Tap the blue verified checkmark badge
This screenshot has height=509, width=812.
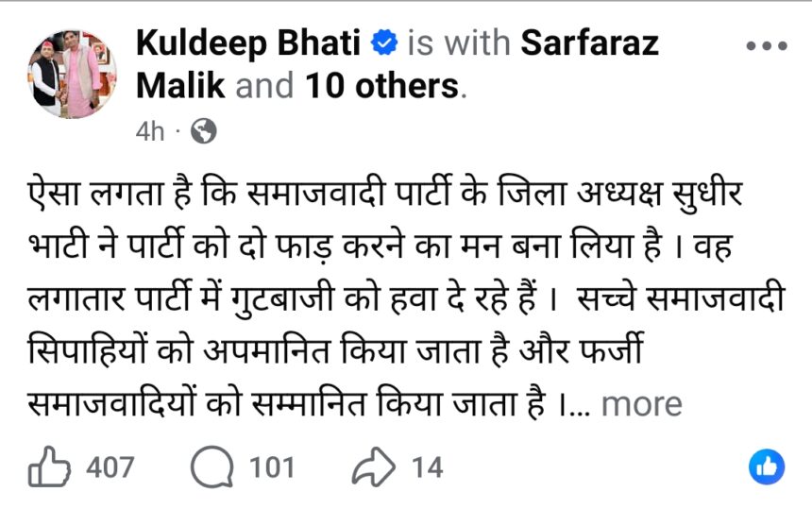coord(384,43)
